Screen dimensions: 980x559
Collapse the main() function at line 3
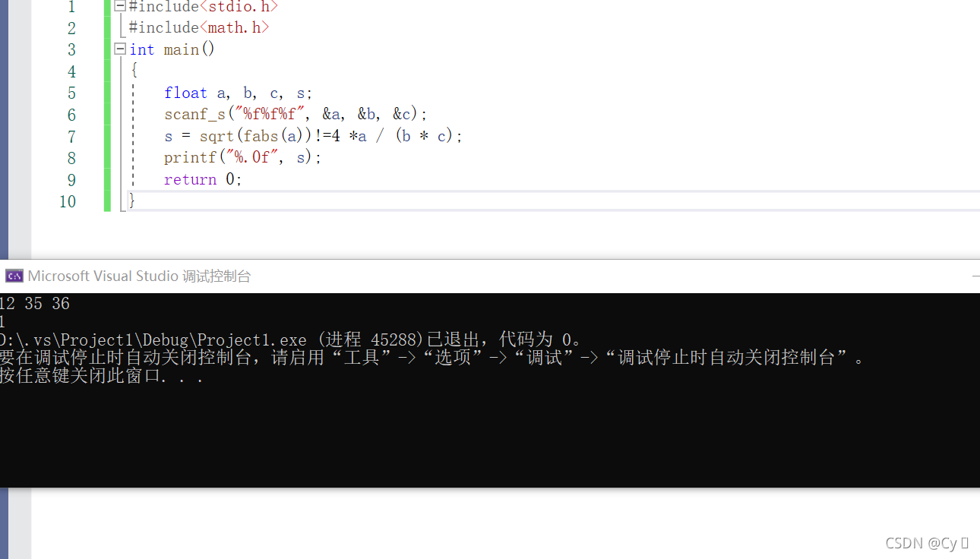[120, 49]
